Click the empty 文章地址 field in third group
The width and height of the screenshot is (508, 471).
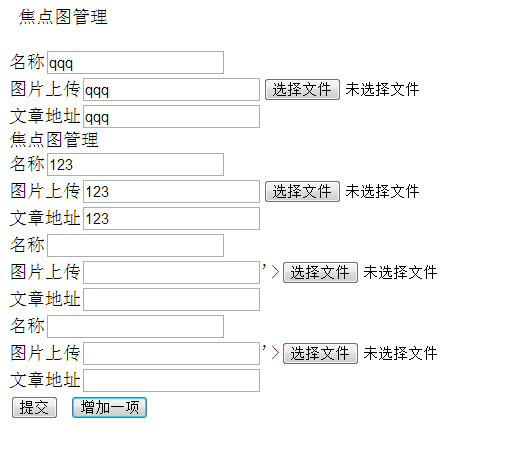[x=171, y=299]
